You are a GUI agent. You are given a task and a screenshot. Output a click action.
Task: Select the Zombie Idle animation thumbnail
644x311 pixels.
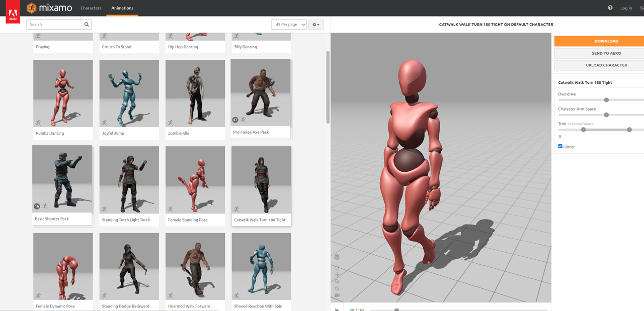click(195, 93)
